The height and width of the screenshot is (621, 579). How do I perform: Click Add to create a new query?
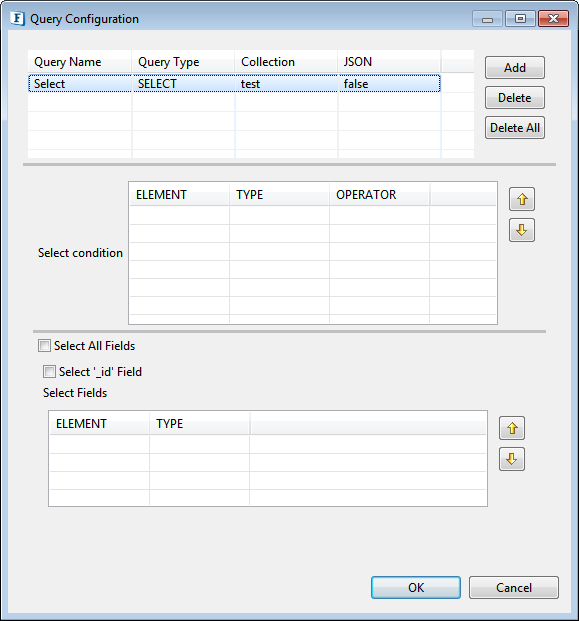click(x=515, y=68)
